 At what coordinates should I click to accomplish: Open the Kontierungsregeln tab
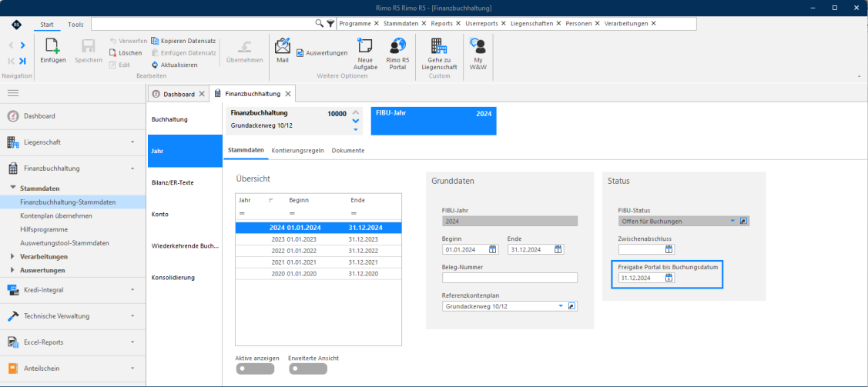coord(298,150)
